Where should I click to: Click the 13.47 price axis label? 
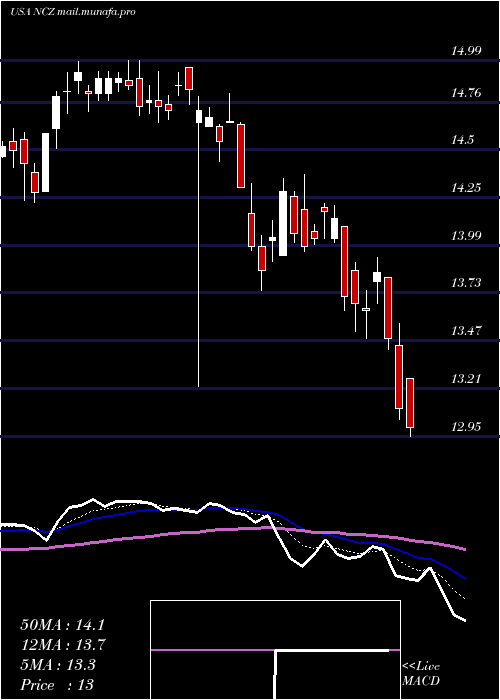coord(466,331)
